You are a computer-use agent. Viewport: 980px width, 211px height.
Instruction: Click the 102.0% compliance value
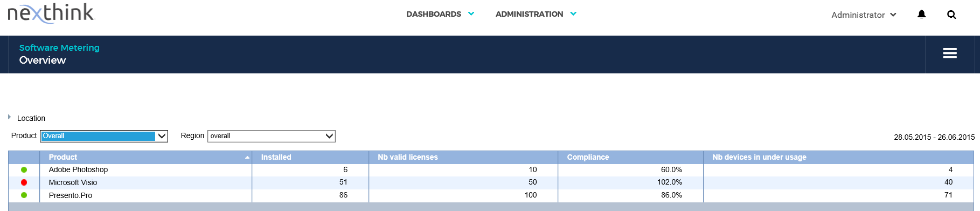pos(670,182)
